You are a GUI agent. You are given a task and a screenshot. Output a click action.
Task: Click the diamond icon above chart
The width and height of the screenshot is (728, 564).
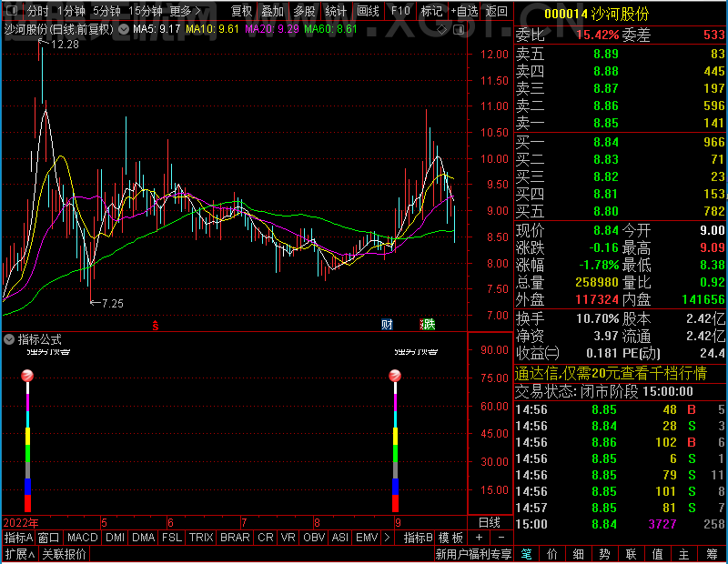point(441,30)
